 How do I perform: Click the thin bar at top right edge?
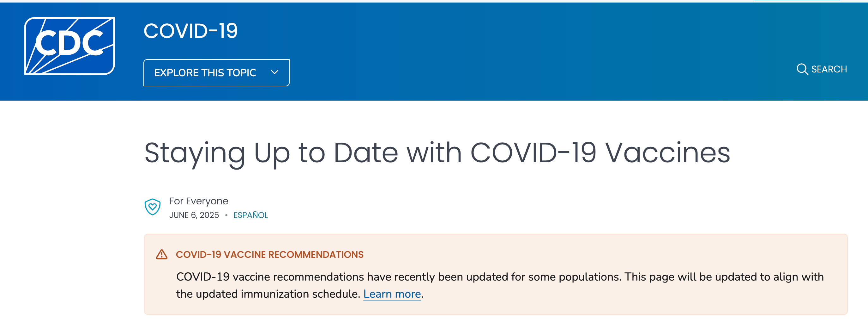(797, 0)
